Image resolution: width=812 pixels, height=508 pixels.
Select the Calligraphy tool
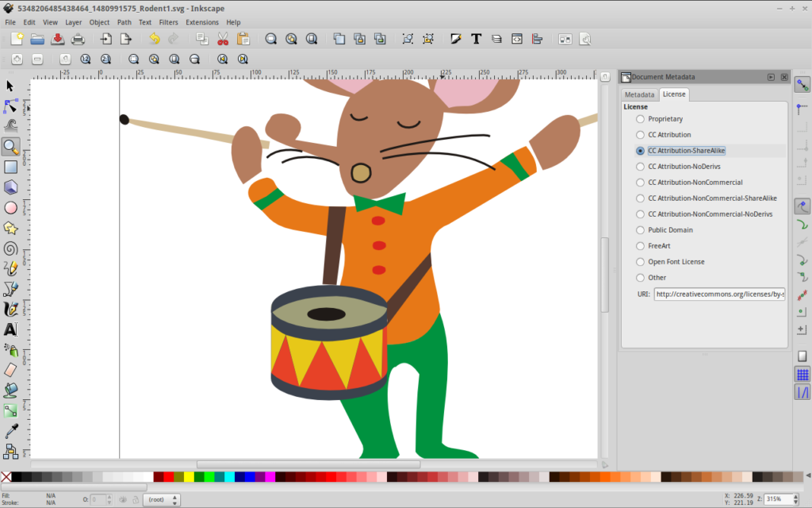tap(11, 310)
